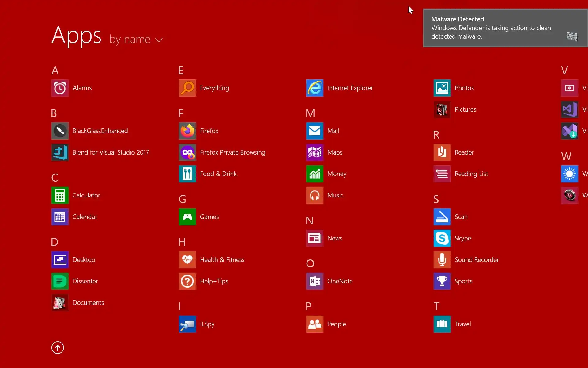Viewport: 588px width, 368px height.
Task: Click the Blend for Visual Studio 2017 icon
Action: point(60,152)
